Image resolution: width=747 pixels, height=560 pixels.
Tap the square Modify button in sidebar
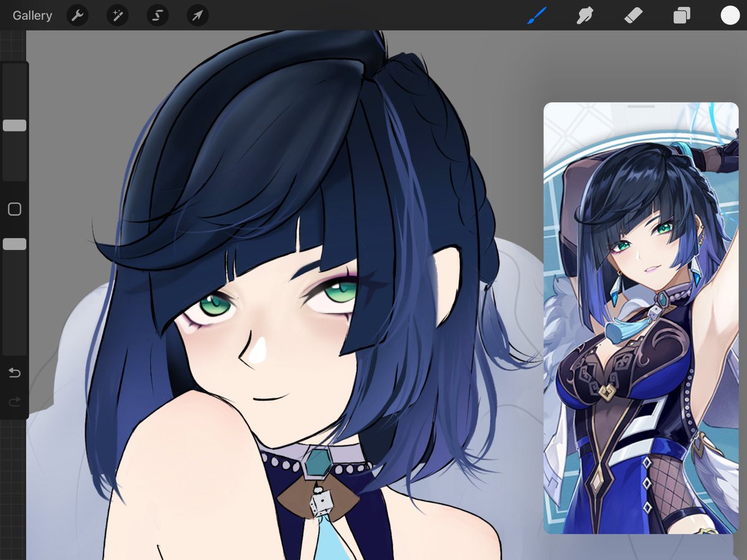click(x=14, y=209)
